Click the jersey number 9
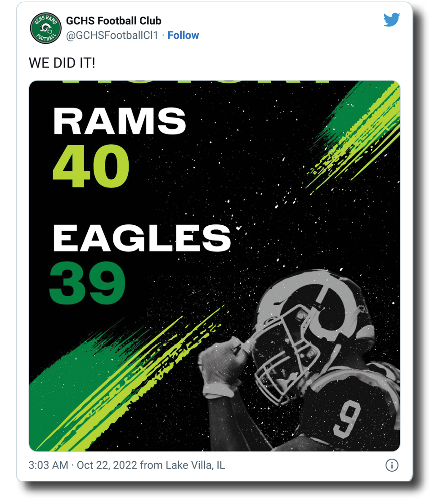The image size is (448, 500). click(347, 419)
